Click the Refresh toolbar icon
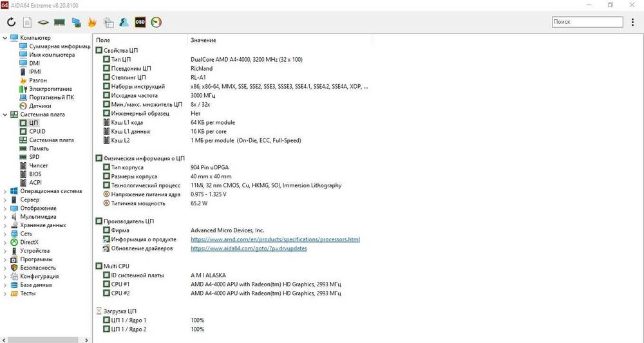 [11, 22]
